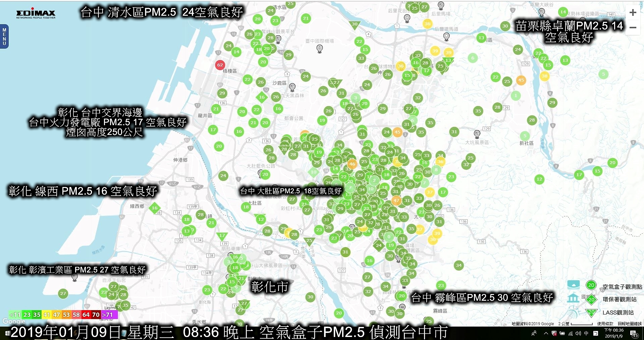Viewport: 644px width, 340px height.
Task: Click the EDIMAX logo
Action: 36,13
